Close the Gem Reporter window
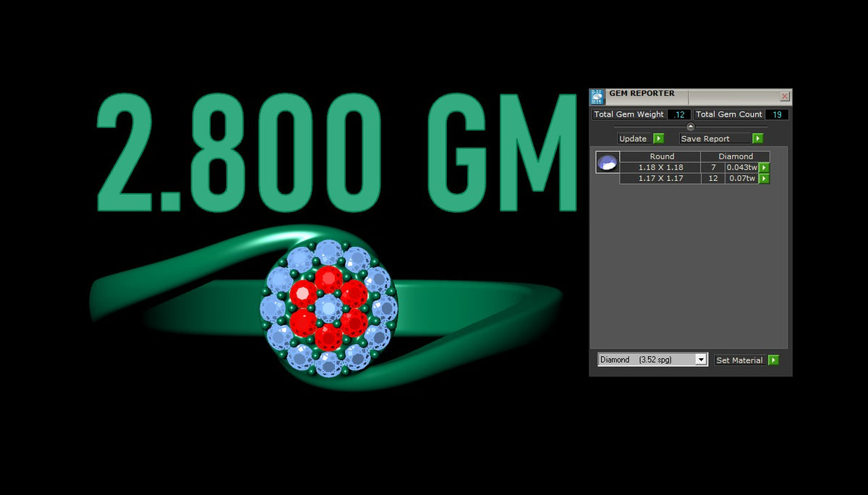The height and width of the screenshot is (495, 868). click(785, 96)
